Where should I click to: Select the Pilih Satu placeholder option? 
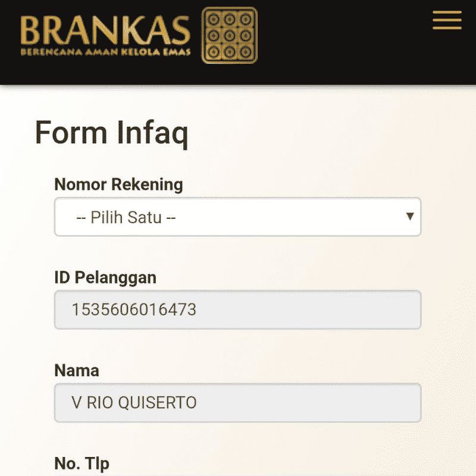[x=126, y=217]
